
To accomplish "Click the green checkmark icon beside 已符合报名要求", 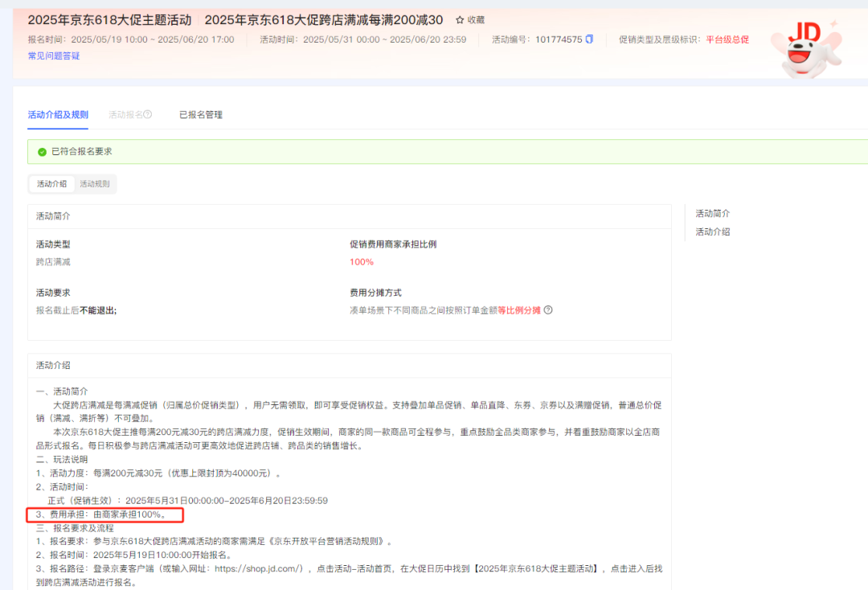I will tap(42, 151).
